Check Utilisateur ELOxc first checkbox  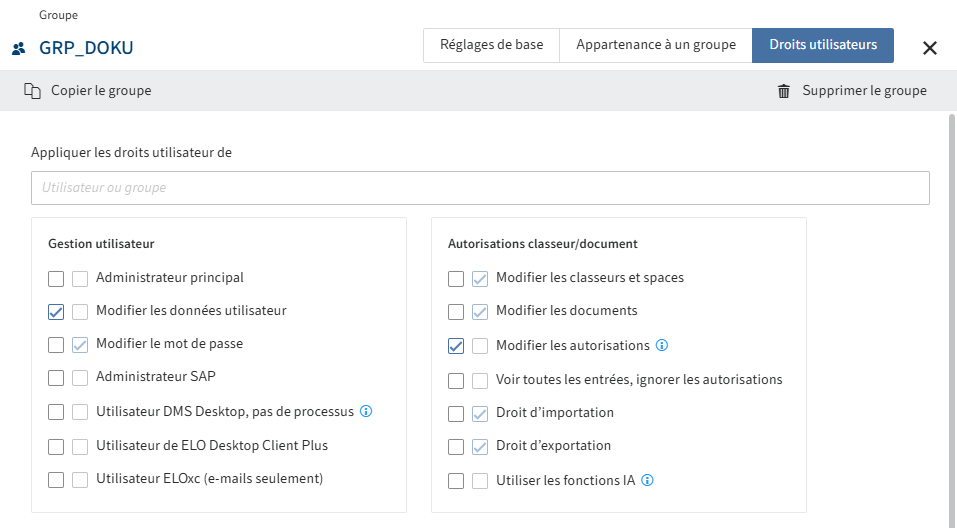pyautogui.click(x=56, y=480)
